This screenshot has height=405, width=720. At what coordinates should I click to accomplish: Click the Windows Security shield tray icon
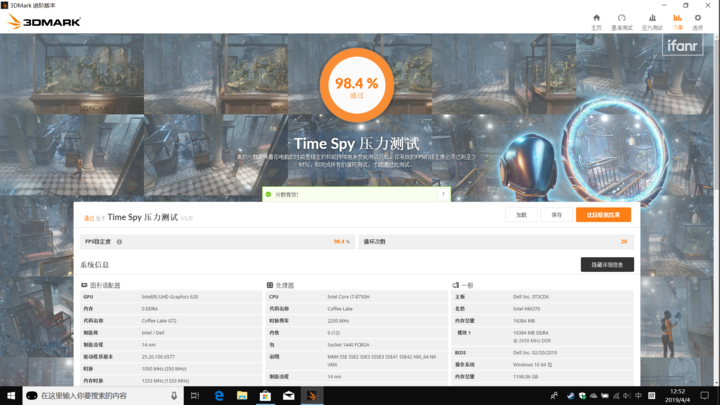click(582, 395)
